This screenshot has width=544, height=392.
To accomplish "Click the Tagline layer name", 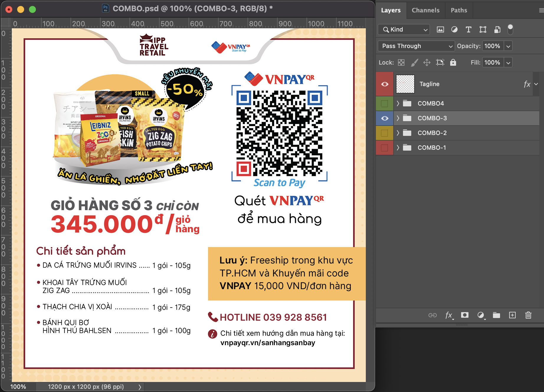I will (429, 84).
